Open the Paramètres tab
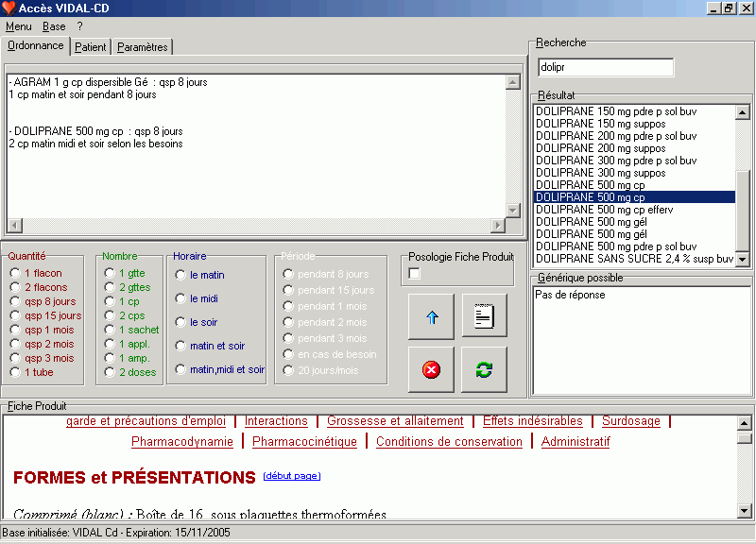This screenshot has width=756, height=544. 143,47
